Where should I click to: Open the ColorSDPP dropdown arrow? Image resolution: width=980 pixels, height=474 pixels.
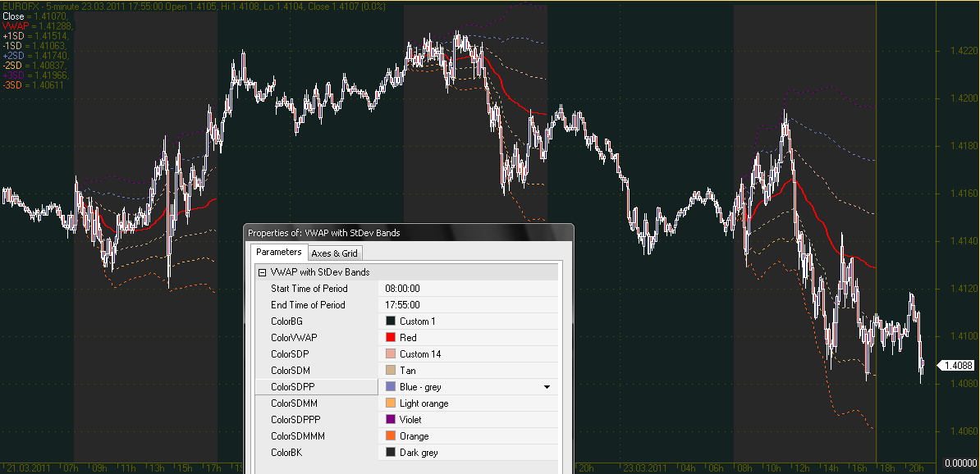[547, 387]
